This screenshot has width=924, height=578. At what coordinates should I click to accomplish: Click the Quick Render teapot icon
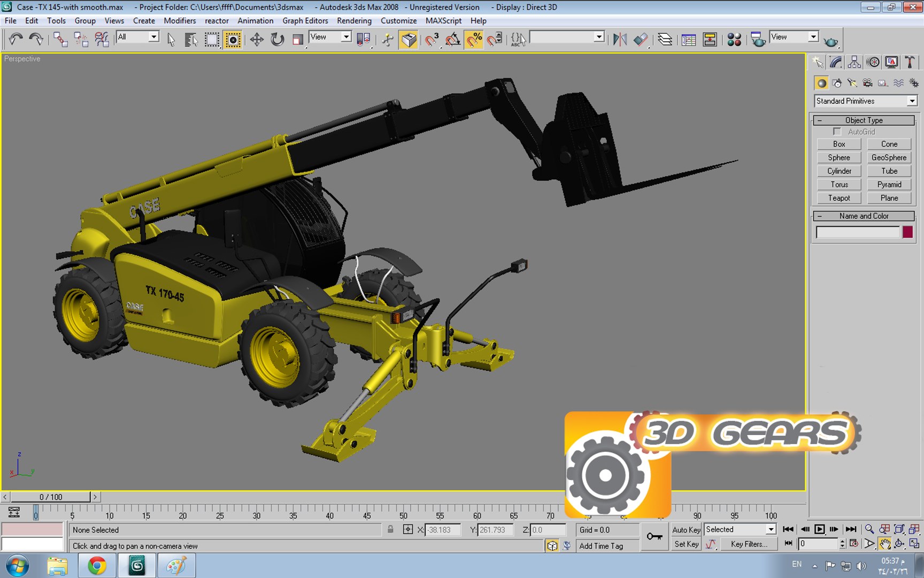(831, 41)
